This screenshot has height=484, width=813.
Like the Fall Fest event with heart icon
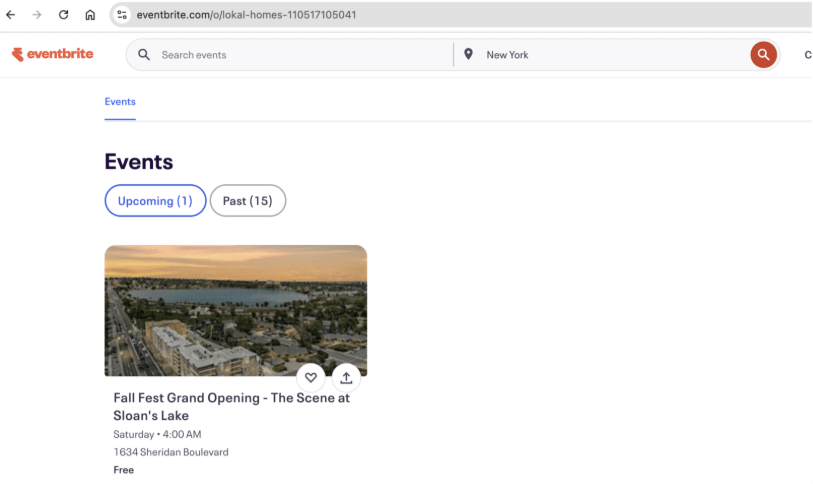(x=311, y=377)
